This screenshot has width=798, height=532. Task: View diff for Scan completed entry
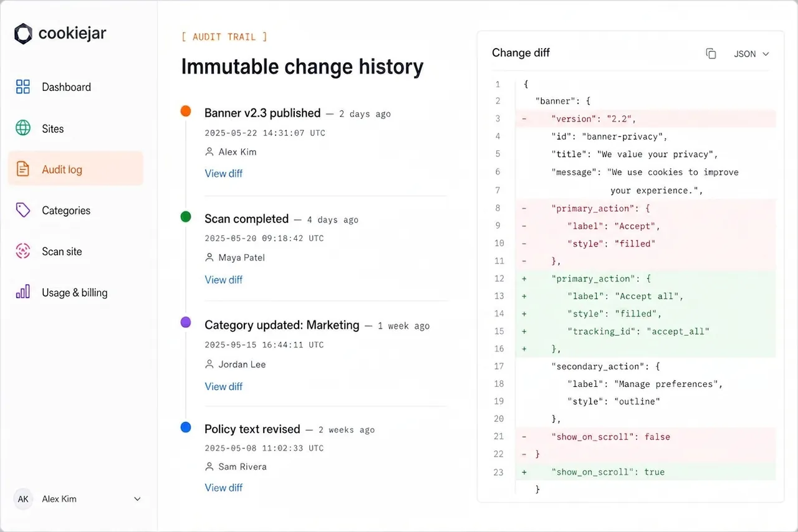[x=224, y=280]
